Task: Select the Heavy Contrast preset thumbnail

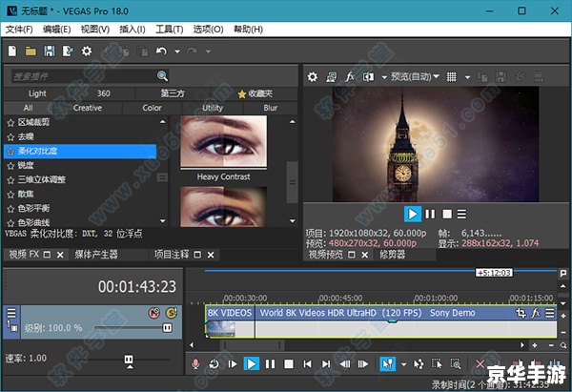Action: (x=224, y=141)
